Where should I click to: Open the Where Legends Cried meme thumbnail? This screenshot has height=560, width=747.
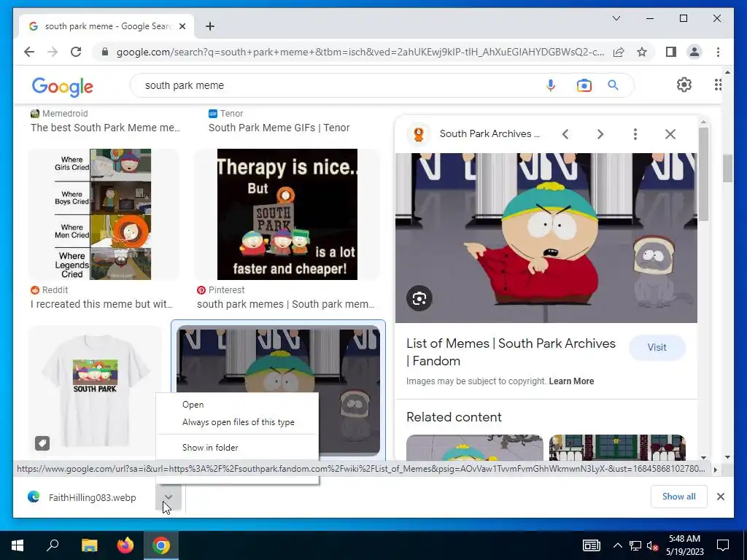[104, 214]
